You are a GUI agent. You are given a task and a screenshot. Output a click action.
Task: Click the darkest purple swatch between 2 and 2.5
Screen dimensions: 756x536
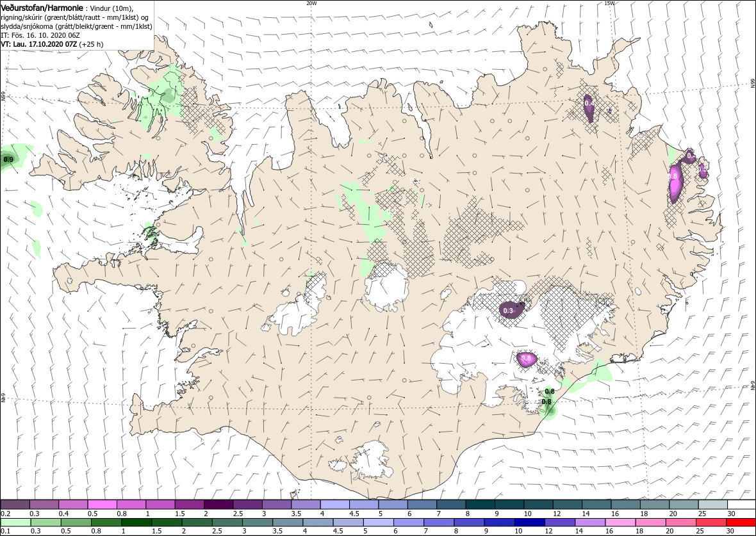pyautogui.click(x=218, y=504)
